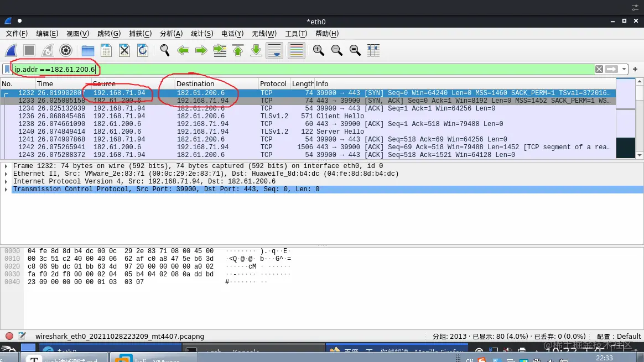Click the red expert info indicator
The height and width of the screenshot is (362, 644).
(x=9, y=336)
